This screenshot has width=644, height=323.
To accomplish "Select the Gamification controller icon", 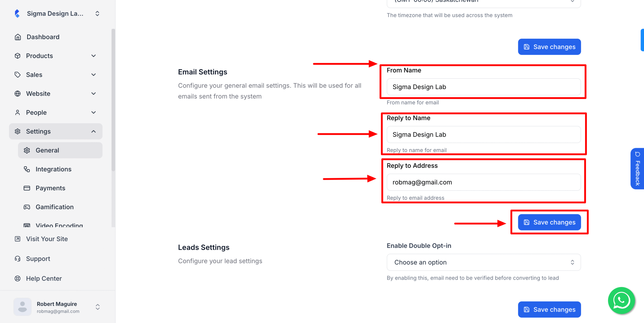I will click(x=27, y=207).
